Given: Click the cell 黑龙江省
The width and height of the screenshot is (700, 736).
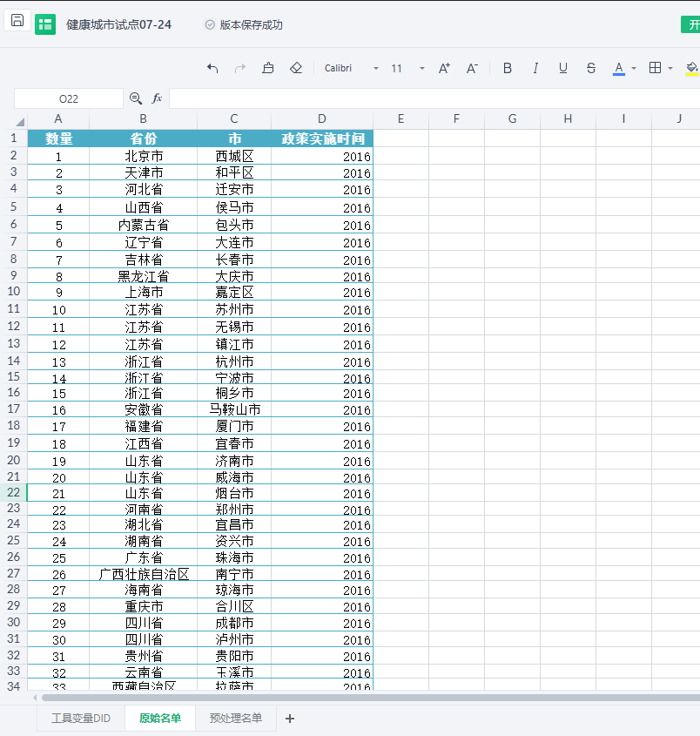Looking at the screenshot, I should (x=143, y=276).
